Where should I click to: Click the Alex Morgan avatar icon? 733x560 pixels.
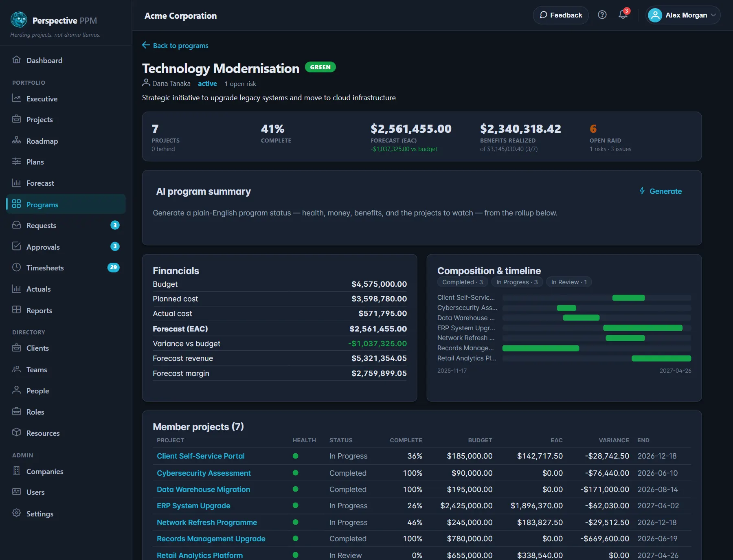point(655,15)
